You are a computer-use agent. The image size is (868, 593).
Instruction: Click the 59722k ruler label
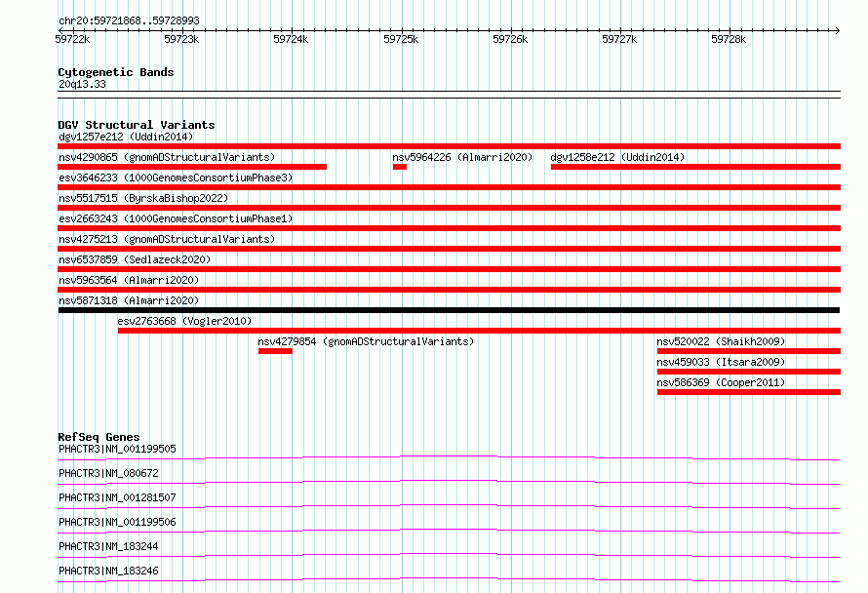[72, 39]
